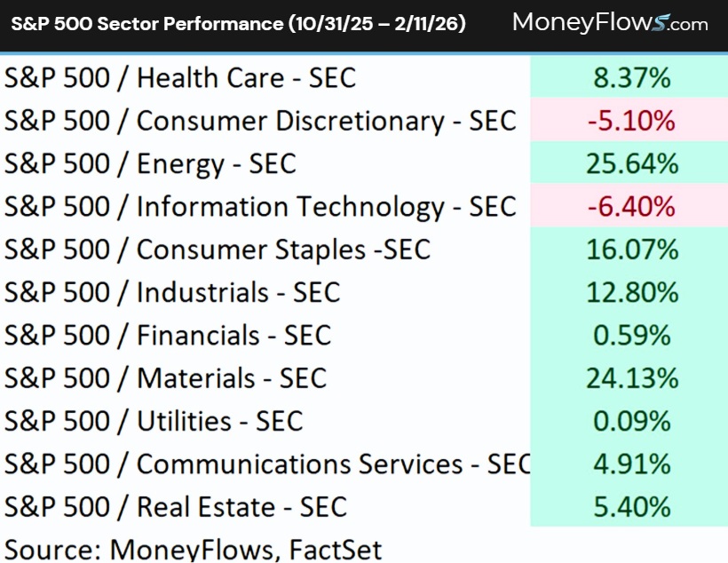Select the Health Care sector row label

pyautogui.click(x=179, y=77)
